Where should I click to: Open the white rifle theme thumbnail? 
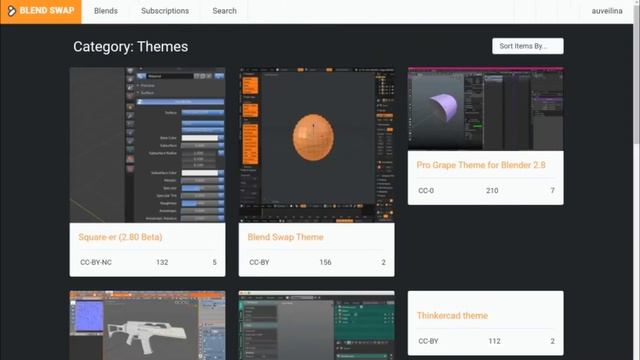tap(147, 325)
